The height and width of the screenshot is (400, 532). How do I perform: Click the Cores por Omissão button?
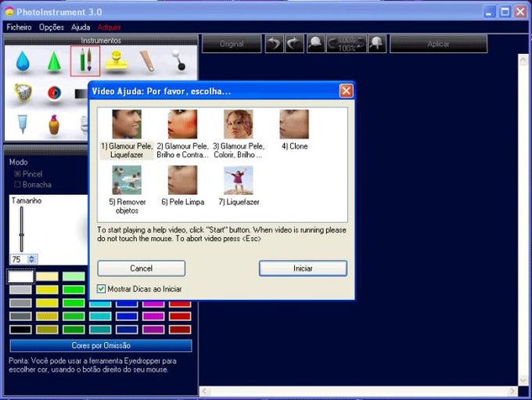click(x=101, y=346)
